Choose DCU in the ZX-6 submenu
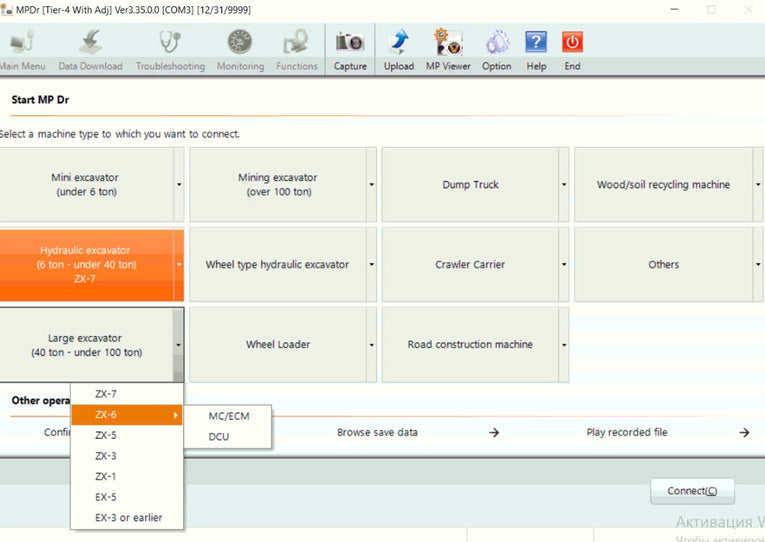Image resolution: width=765 pixels, height=542 pixels. [219, 437]
